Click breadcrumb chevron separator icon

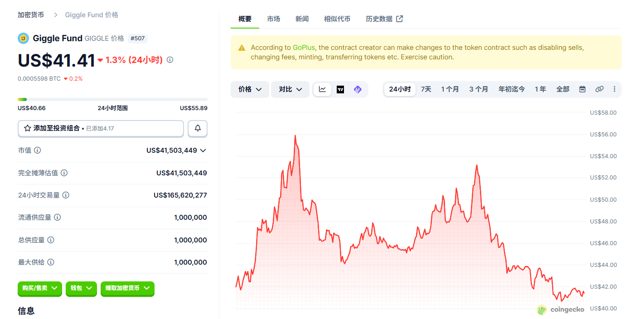pos(56,15)
